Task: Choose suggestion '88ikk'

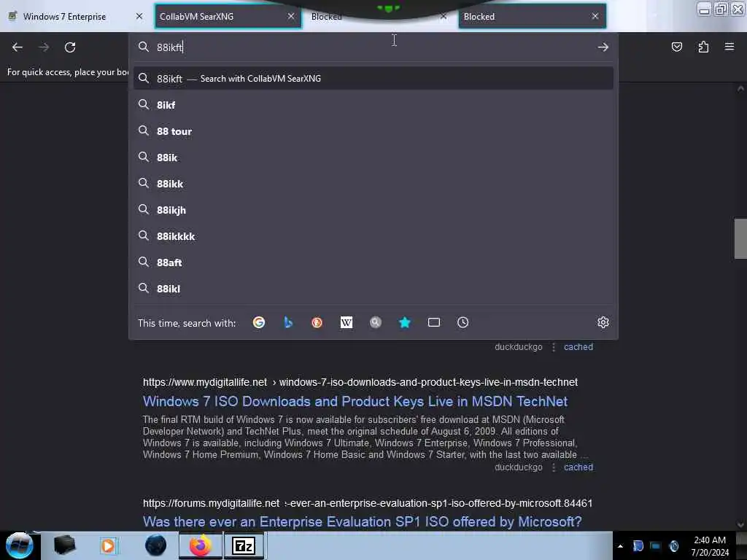Action: tap(373, 183)
